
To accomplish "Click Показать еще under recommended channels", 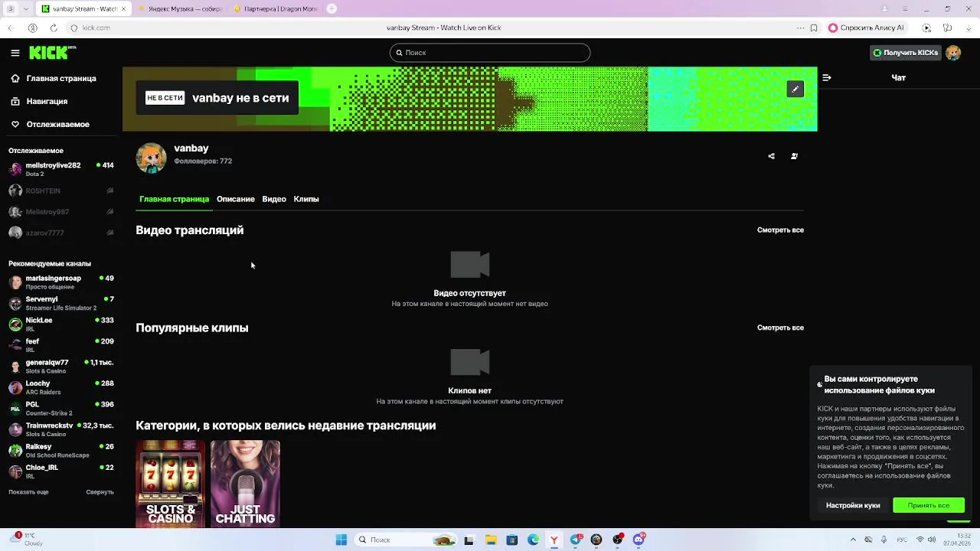I will 28,492.
